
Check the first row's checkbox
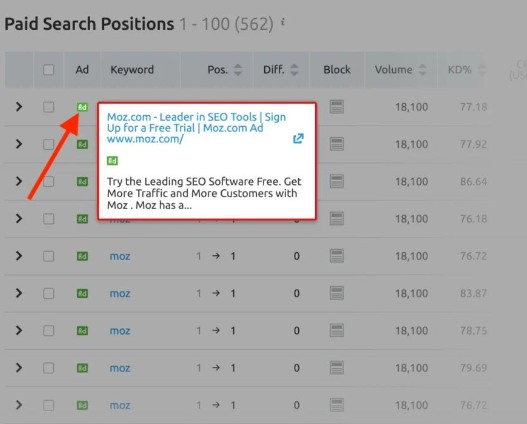(48, 107)
